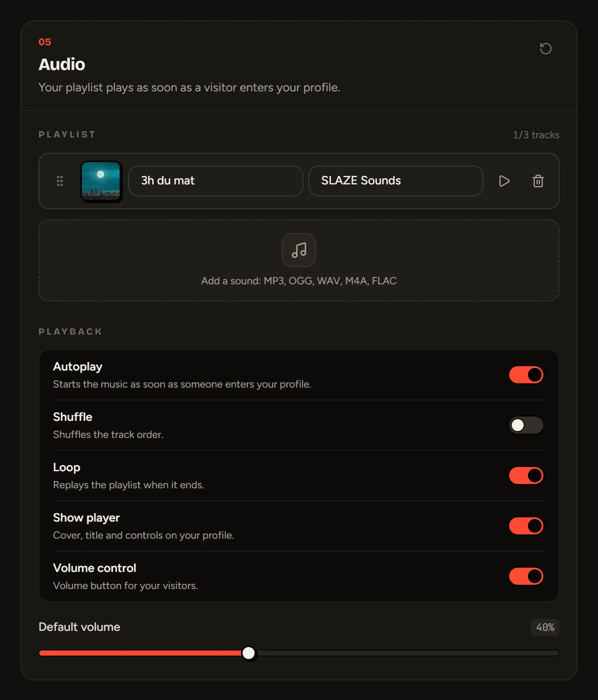This screenshot has width=598, height=700.
Task: Edit the artist field 'SLAZE Sounds'
Action: (396, 181)
